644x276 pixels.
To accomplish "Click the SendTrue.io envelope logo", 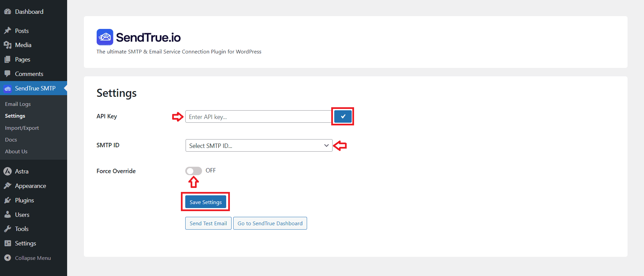I will (x=105, y=37).
